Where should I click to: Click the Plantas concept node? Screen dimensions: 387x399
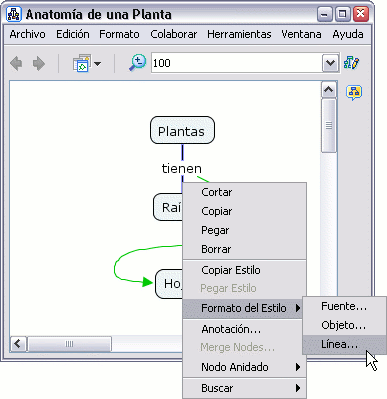(x=182, y=130)
